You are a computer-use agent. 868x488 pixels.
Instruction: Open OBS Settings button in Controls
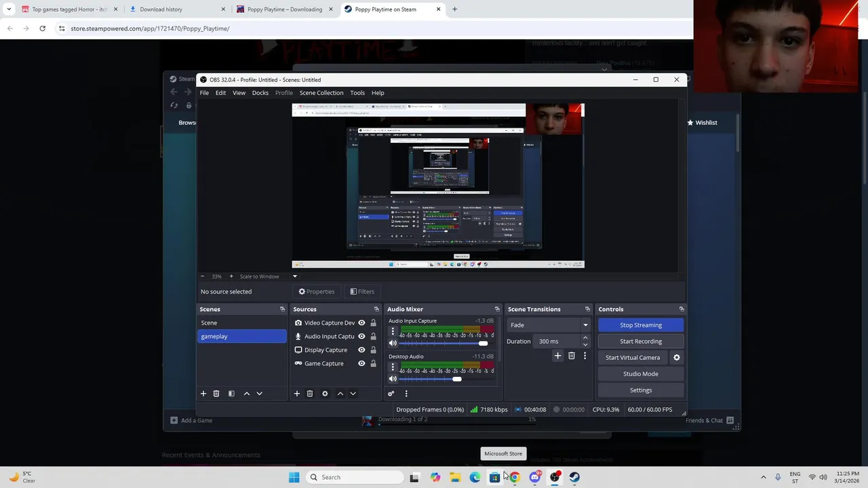[641, 390]
